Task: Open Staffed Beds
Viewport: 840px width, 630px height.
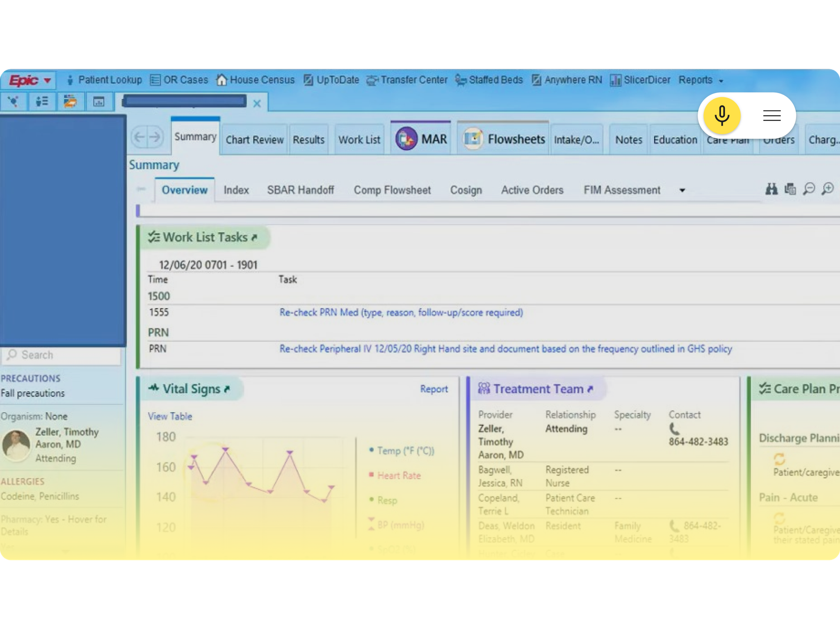Action: click(x=489, y=80)
